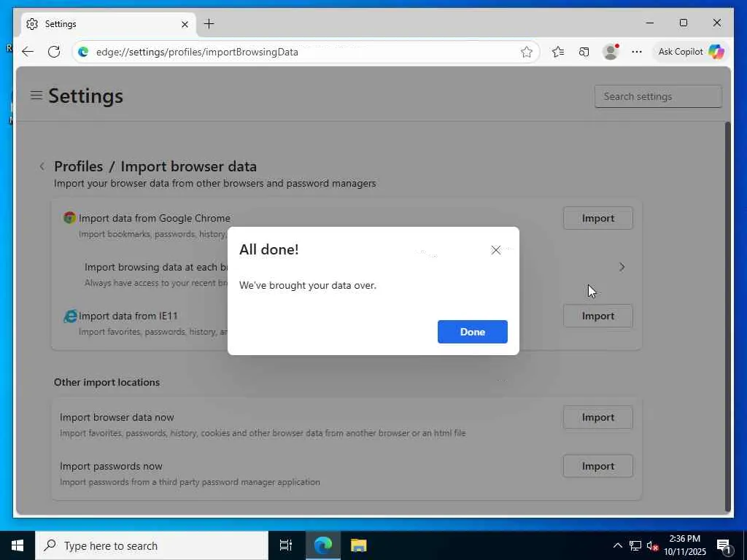This screenshot has width=747, height=560.
Task: Click the 'All done!' dialog title
Action: (x=268, y=249)
